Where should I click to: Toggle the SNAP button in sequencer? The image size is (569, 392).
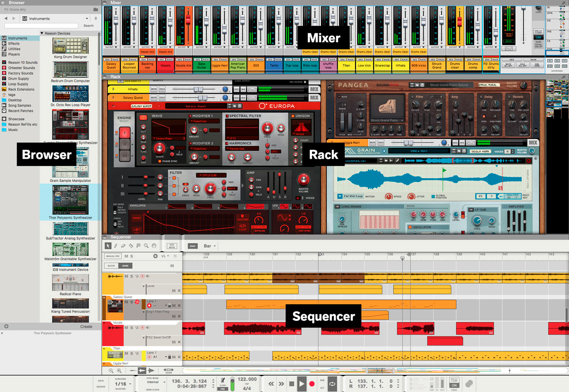(x=193, y=246)
